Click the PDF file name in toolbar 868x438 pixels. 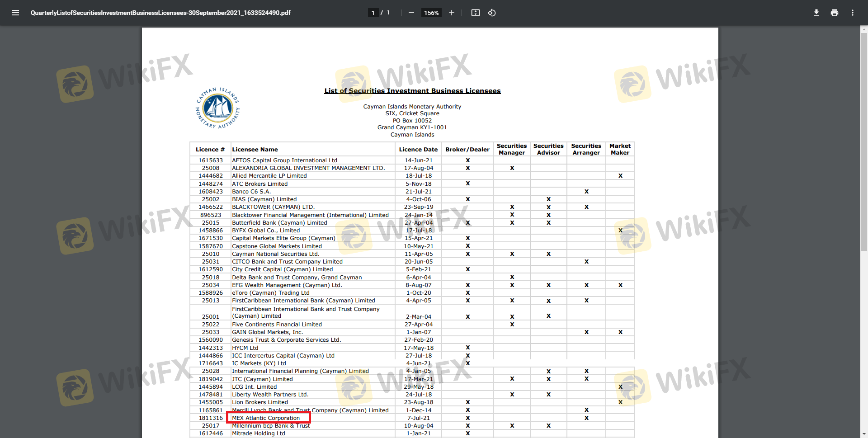click(x=160, y=13)
